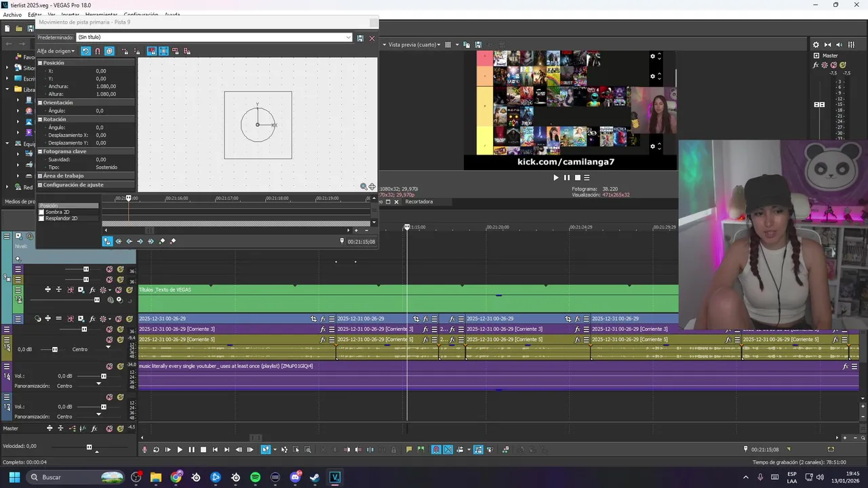The width and height of the screenshot is (868, 488).
Task: Save snapshot to file in video preview
Action: coord(478,45)
